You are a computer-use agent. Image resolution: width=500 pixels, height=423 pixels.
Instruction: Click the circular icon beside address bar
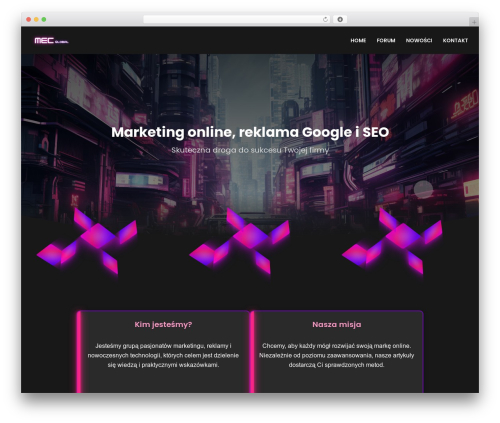340,19
